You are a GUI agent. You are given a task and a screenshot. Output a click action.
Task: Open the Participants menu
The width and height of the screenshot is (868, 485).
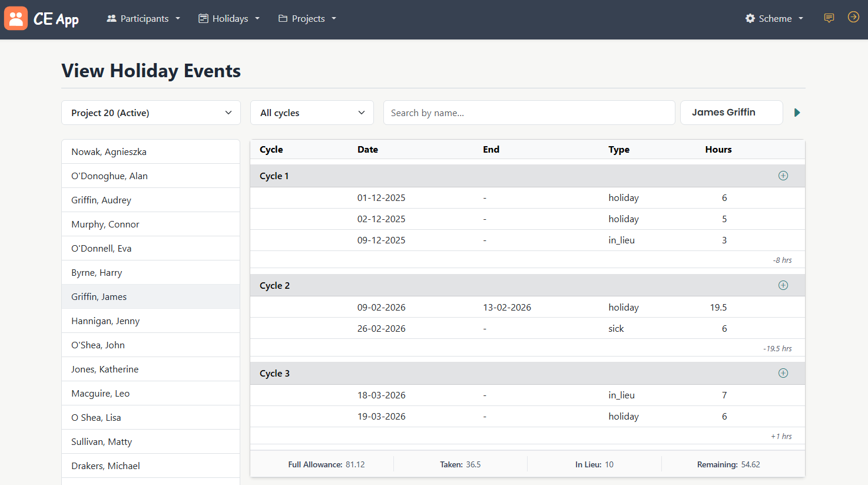click(x=143, y=18)
